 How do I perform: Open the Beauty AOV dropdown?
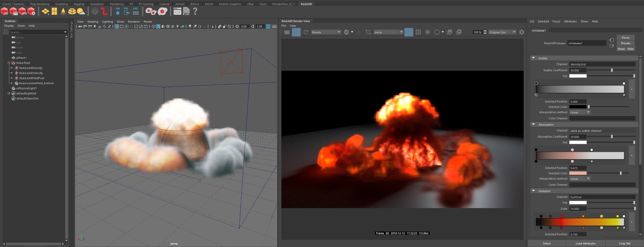(x=326, y=32)
